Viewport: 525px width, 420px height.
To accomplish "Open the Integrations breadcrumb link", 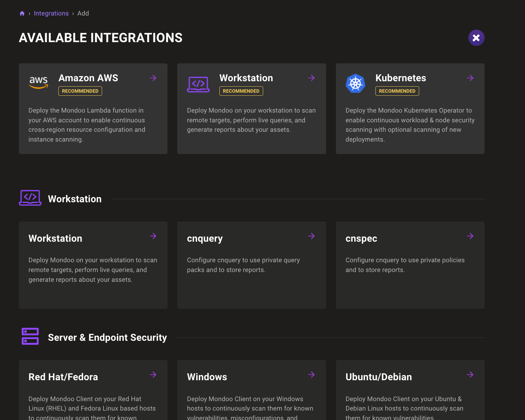I will click(51, 13).
